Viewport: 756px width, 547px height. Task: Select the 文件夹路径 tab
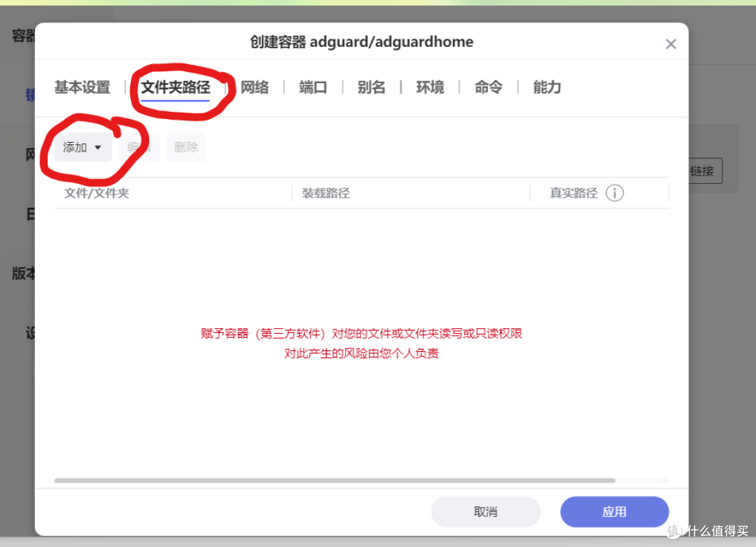pyautogui.click(x=176, y=87)
